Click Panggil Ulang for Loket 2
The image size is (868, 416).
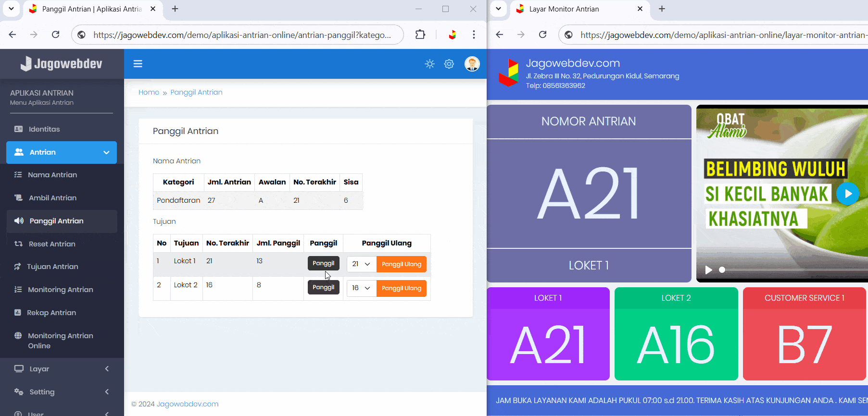[x=401, y=288]
